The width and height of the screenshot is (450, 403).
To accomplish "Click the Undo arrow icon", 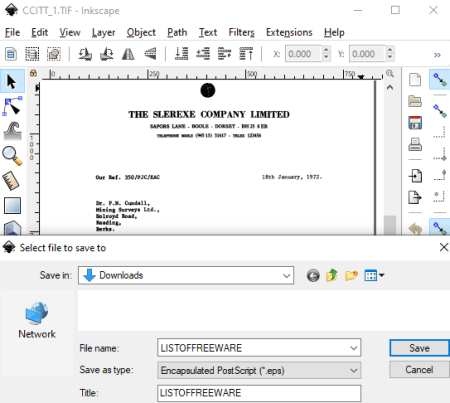I will [415, 229].
